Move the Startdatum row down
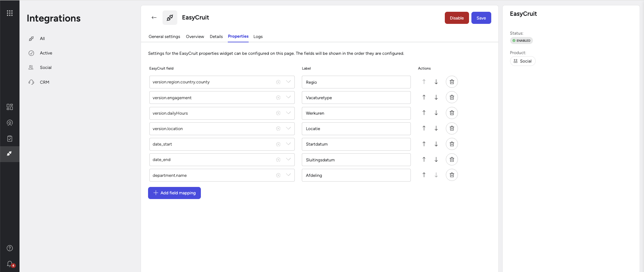 click(436, 144)
